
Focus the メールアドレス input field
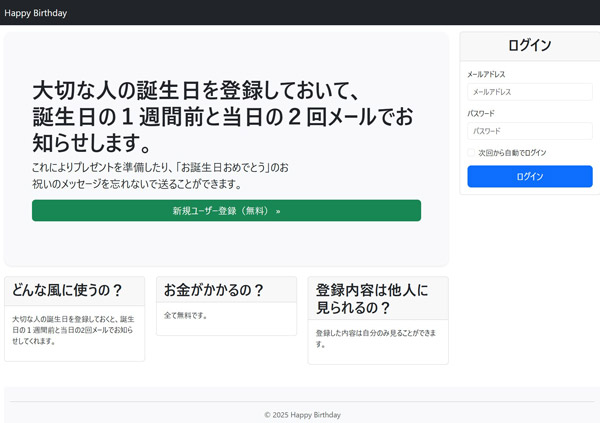529,92
